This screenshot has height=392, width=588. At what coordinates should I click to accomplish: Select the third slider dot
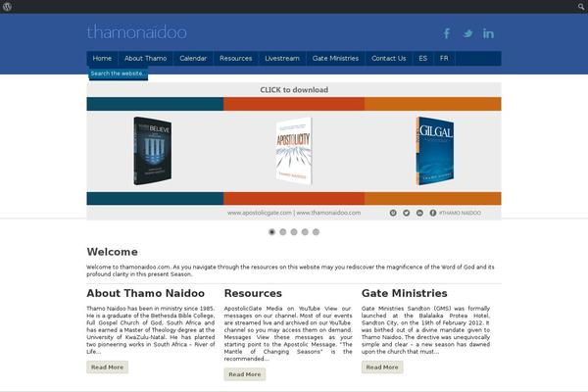point(294,232)
